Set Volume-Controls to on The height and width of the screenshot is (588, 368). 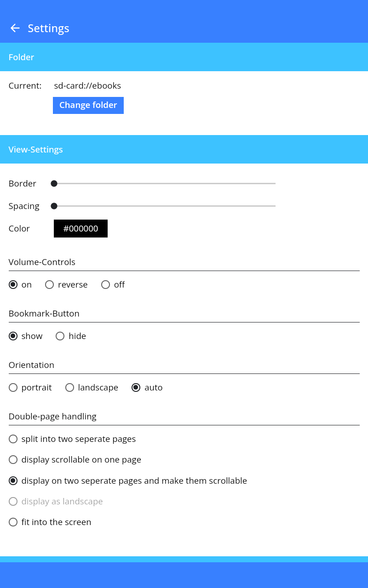click(13, 284)
